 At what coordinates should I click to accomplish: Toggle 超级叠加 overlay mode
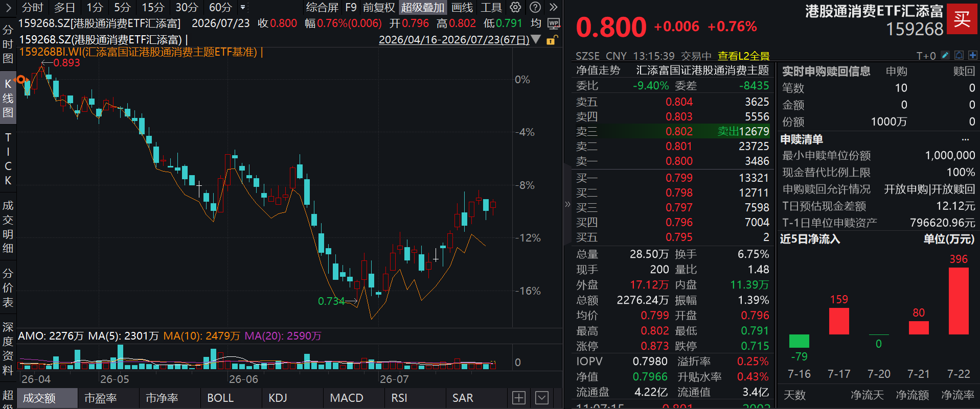click(422, 7)
